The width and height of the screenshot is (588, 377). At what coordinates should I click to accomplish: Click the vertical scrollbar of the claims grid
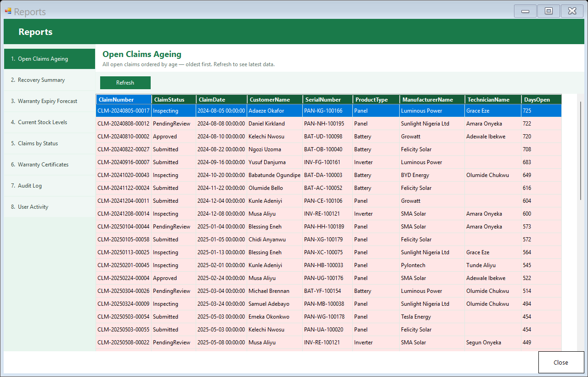pos(581,151)
